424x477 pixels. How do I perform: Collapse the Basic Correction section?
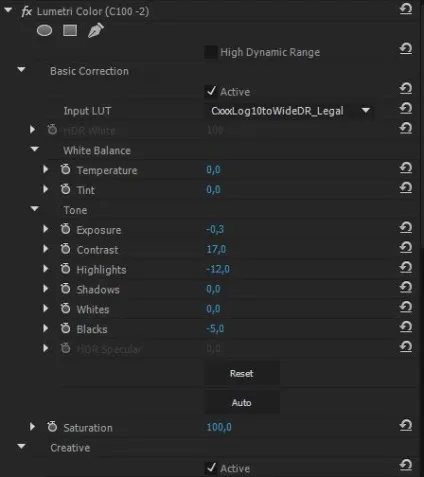point(21,70)
